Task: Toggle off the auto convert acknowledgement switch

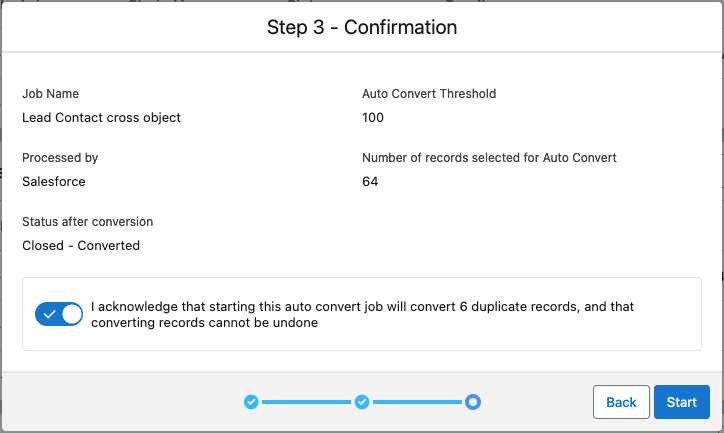Action: pos(59,314)
